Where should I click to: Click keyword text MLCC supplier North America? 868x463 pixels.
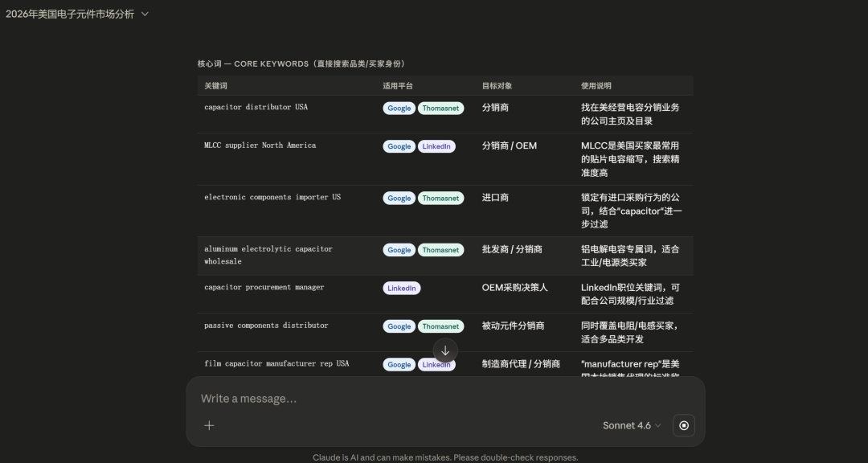coord(260,145)
